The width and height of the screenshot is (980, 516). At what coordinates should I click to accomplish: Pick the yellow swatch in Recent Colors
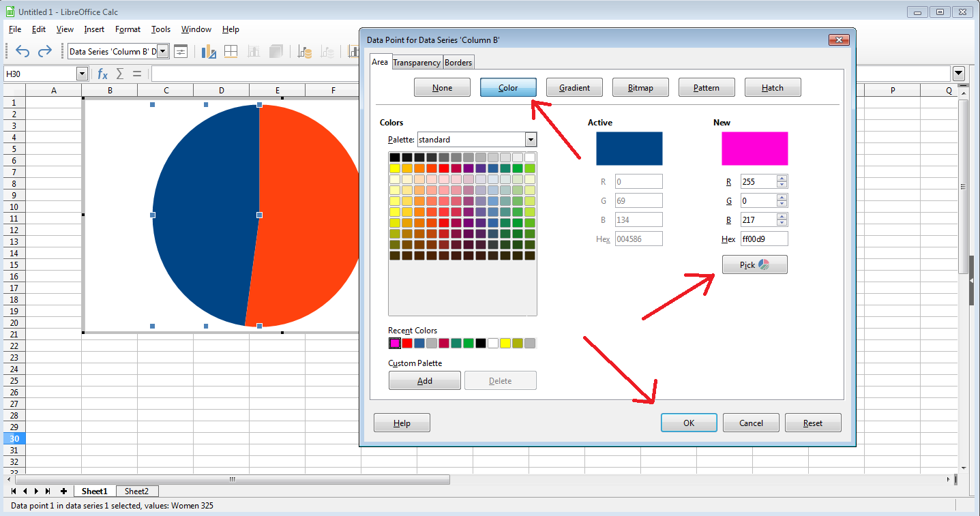[505, 343]
